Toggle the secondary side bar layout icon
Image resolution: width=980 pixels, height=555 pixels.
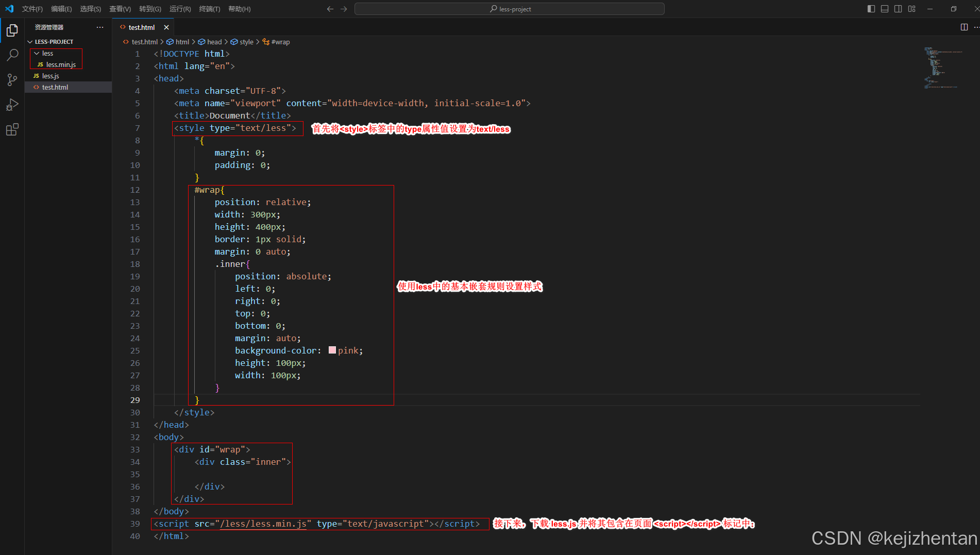click(x=898, y=9)
